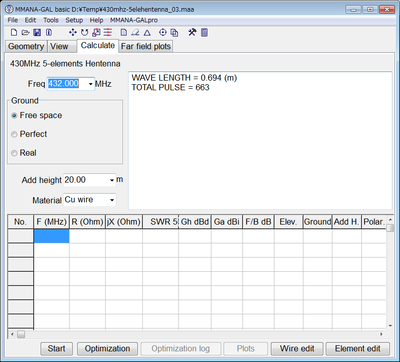The height and width of the screenshot is (362, 400).
Task: Open the Help menu
Action: coord(96,20)
